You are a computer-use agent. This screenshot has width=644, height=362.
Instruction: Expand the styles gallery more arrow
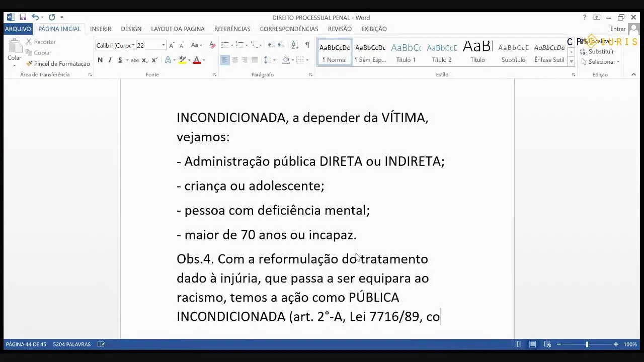coord(571,62)
